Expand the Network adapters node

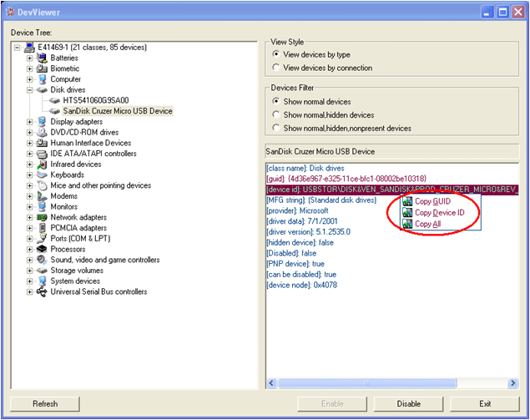click(x=29, y=217)
